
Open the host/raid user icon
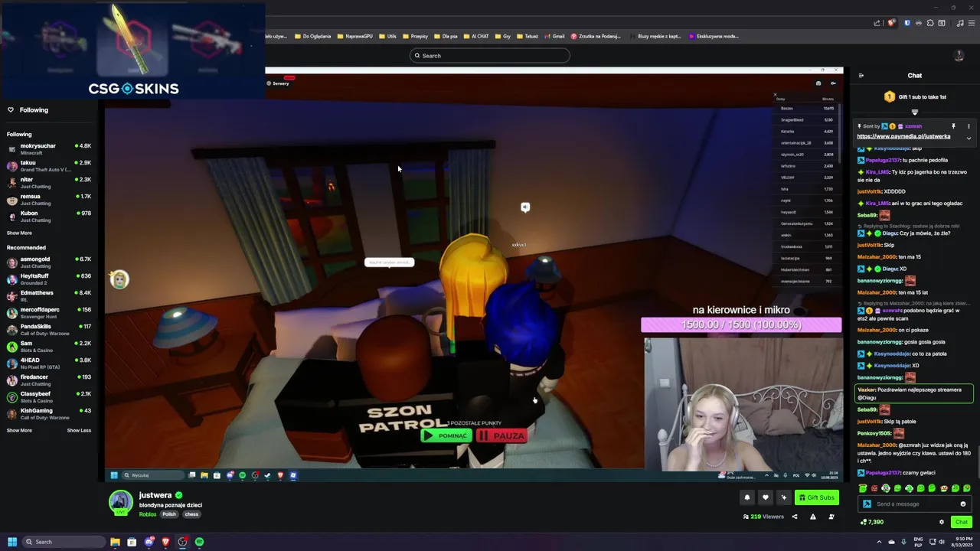[831, 517]
